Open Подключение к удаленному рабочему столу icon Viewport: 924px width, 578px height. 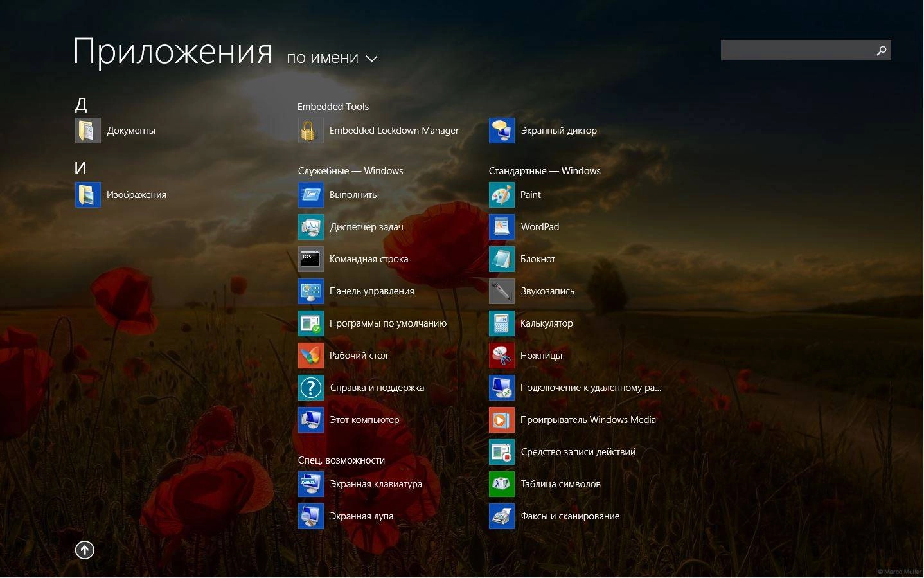pyautogui.click(x=502, y=388)
